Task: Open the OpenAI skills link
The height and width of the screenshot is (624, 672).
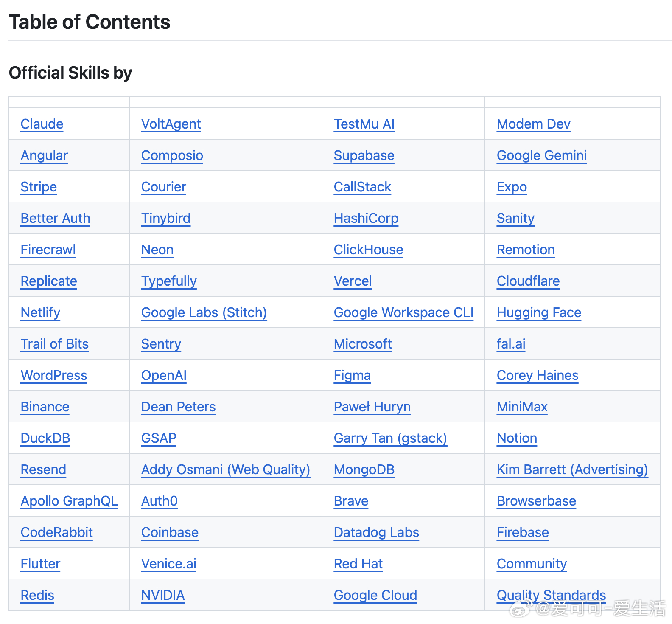Action: (x=164, y=375)
